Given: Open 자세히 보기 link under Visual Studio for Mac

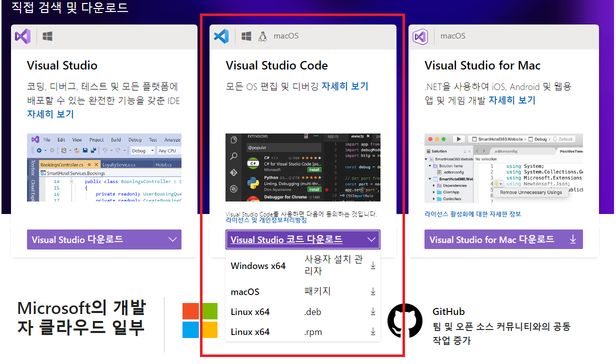Looking at the screenshot, I should coord(512,100).
